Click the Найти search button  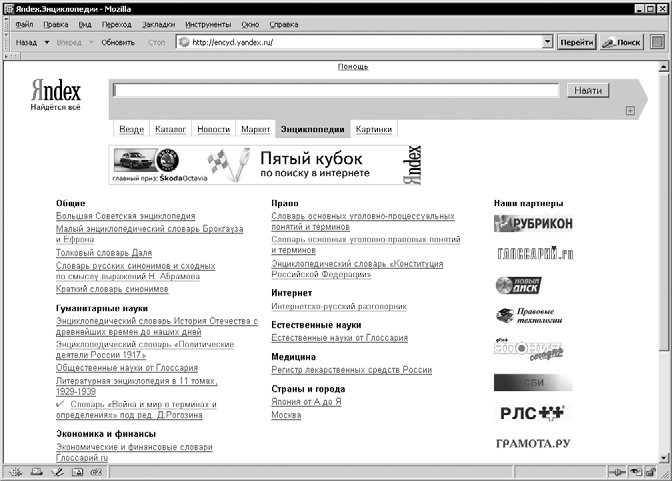588,90
